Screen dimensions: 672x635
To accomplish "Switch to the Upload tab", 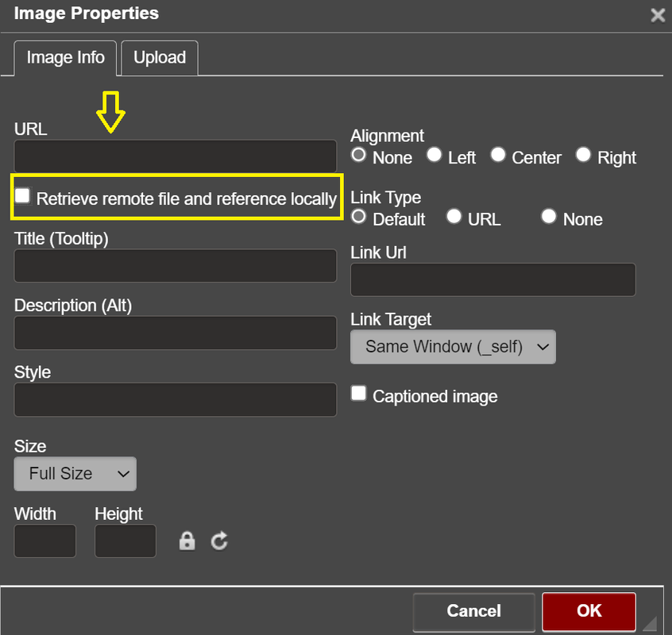I will click(x=160, y=58).
